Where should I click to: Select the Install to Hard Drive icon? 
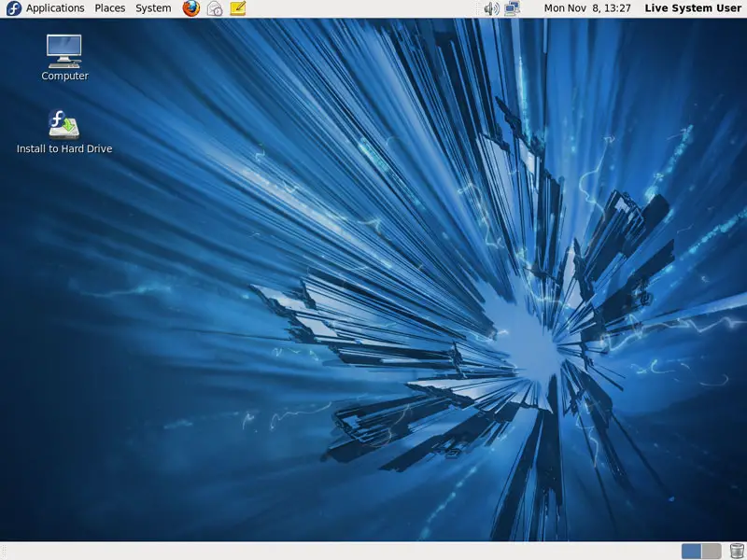click(63, 124)
